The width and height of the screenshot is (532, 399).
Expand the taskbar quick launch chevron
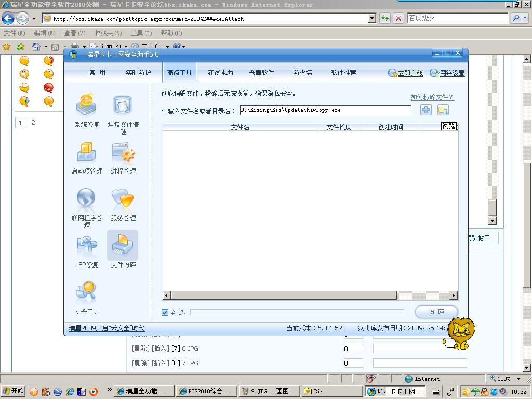109,390
